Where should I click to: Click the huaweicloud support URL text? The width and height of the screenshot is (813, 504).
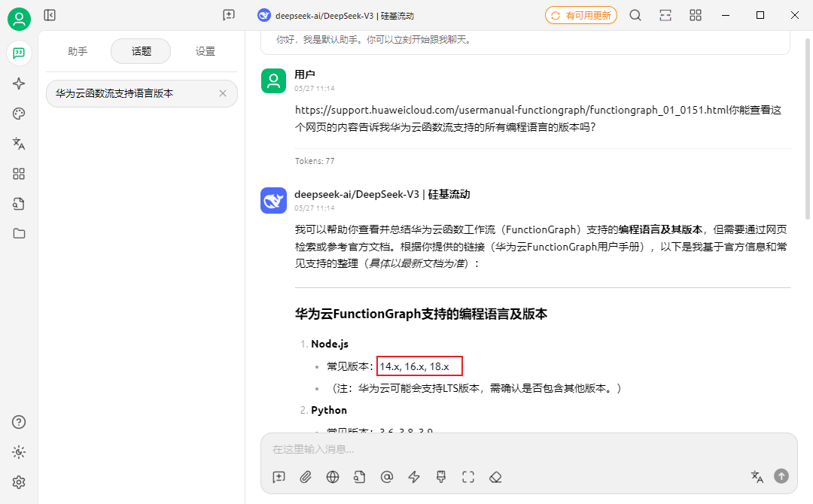coord(511,110)
